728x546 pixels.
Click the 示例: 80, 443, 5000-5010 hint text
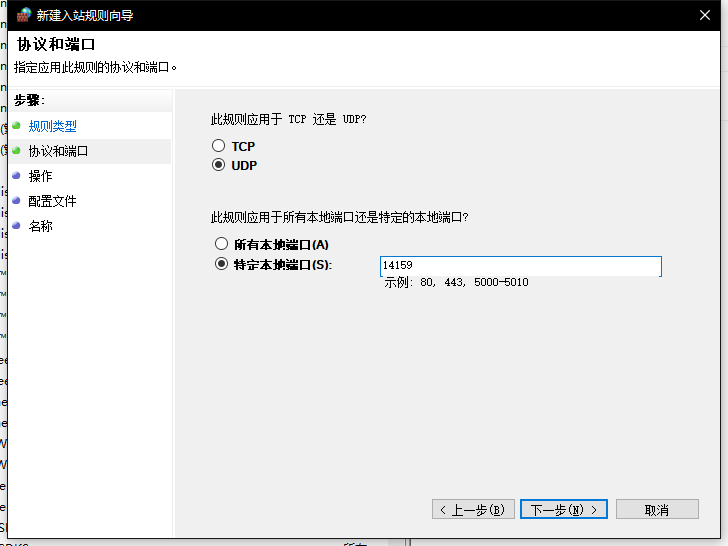click(456, 282)
